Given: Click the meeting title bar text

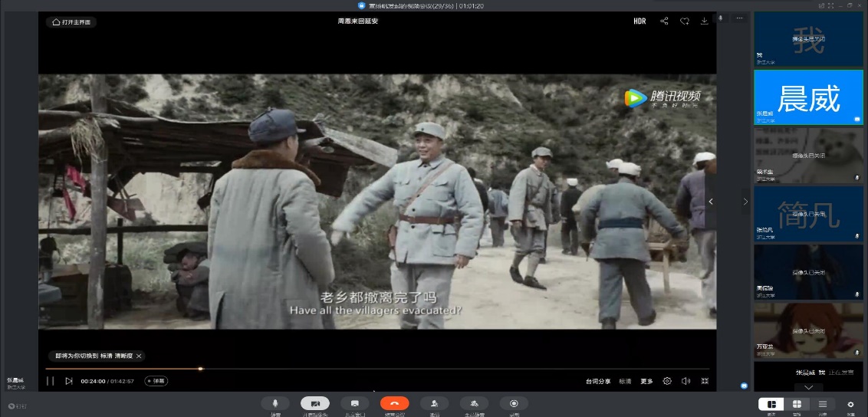Looking at the screenshot, I should pyautogui.click(x=425, y=5).
